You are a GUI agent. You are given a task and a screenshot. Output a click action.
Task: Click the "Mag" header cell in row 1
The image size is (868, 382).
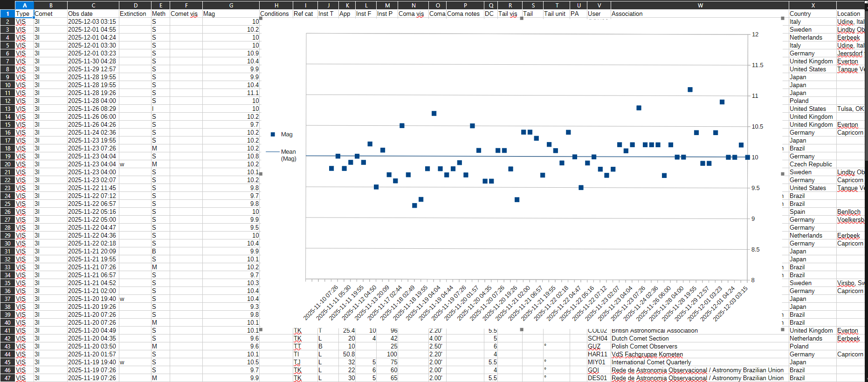tap(231, 14)
